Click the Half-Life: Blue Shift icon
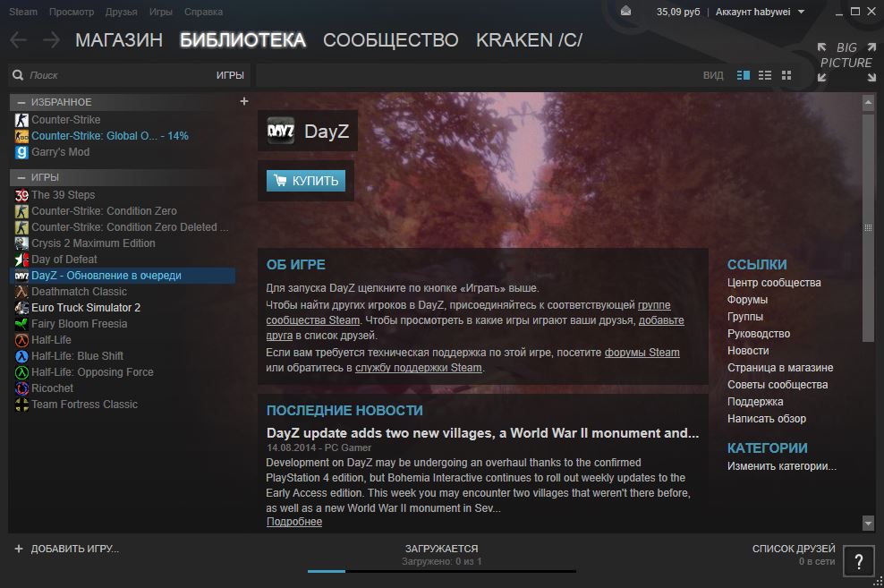Screen dimensions: 884x588 (21, 356)
